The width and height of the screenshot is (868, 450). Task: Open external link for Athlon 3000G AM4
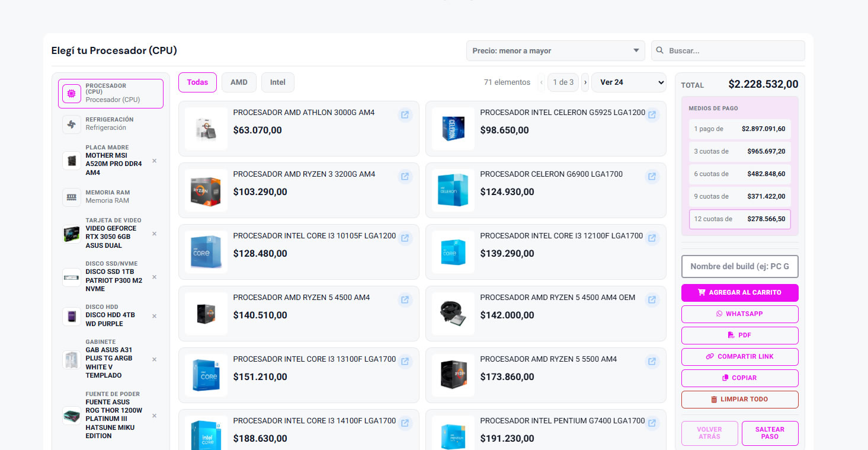click(x=405, y=114)
